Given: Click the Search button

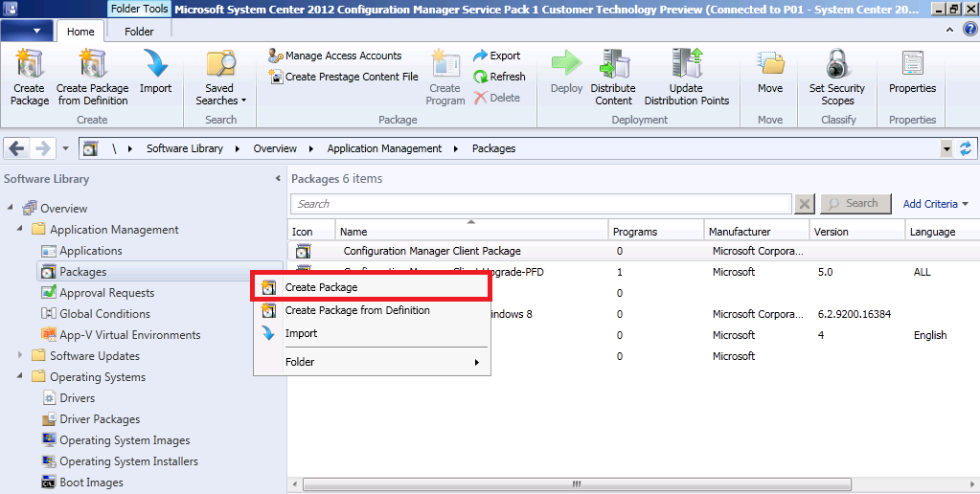Looking at the screenshot, I should pos(855,204).
